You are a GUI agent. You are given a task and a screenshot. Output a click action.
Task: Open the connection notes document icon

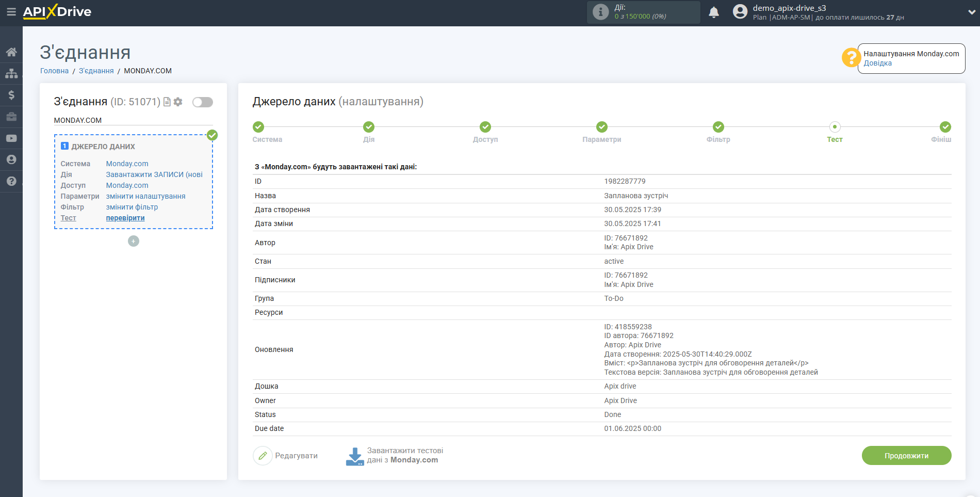(x=167, y=102)
